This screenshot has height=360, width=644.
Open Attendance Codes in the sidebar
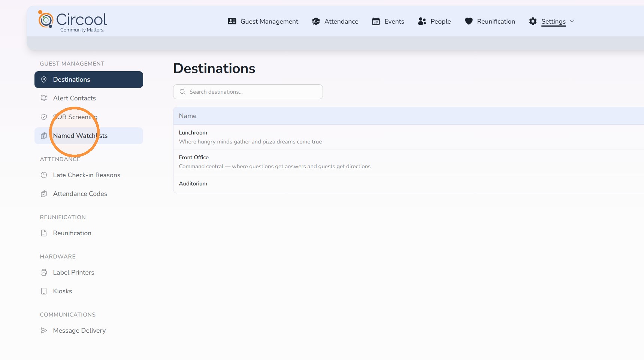(89, 194)
